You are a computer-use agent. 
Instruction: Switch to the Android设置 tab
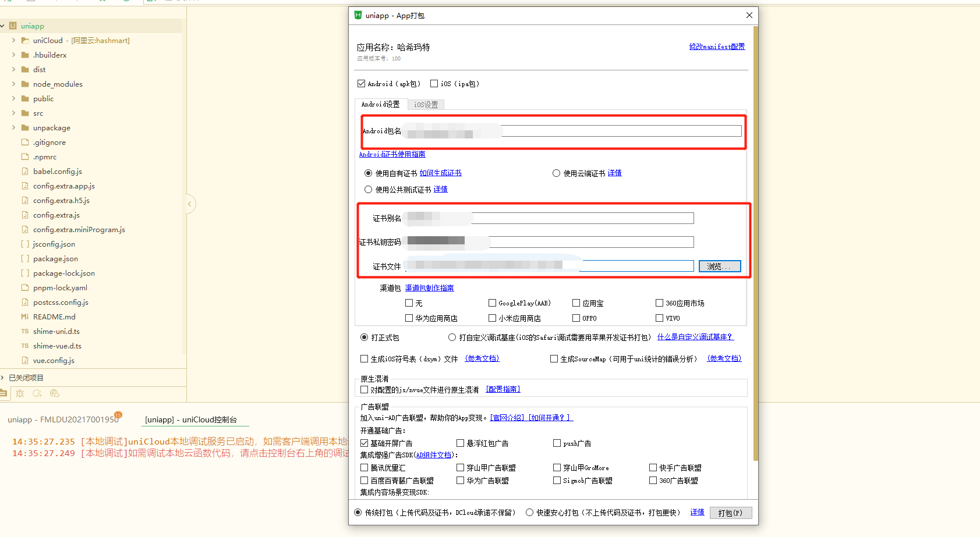pyautogui.click(x=380, y=104)
